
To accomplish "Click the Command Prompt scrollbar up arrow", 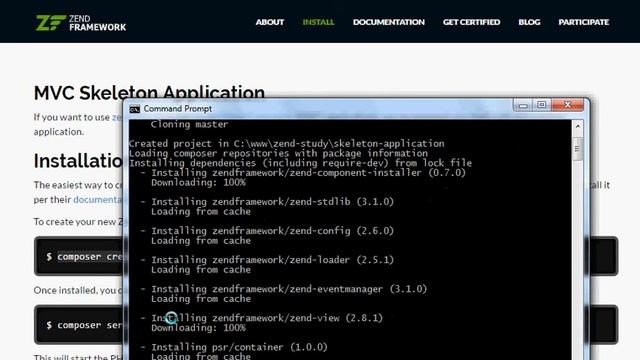I will coord(578,126).
